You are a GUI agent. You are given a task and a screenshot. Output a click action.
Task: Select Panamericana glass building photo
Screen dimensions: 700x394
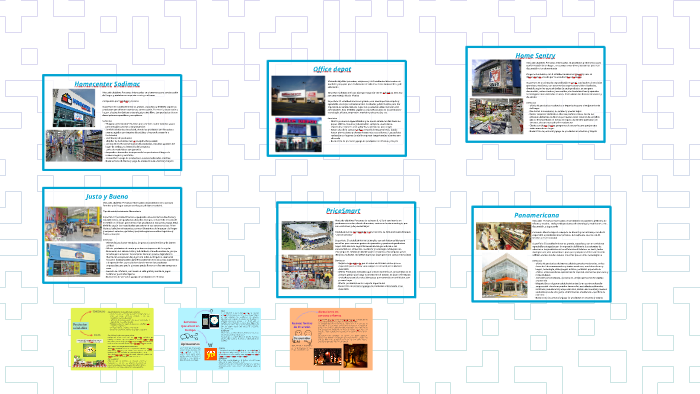click(504, 276)
